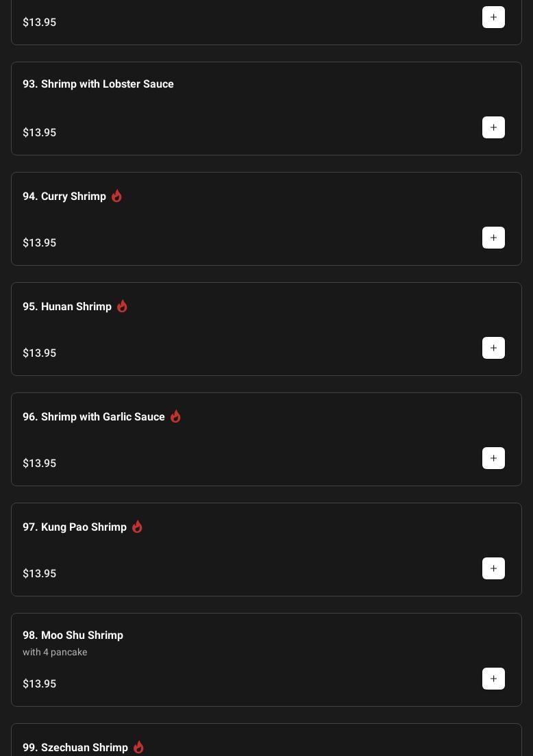Viewport: 533px width, 756px height.
Task: Click the 96. Shrimp with Garlic Sauce title
Action: click(94, 416)
